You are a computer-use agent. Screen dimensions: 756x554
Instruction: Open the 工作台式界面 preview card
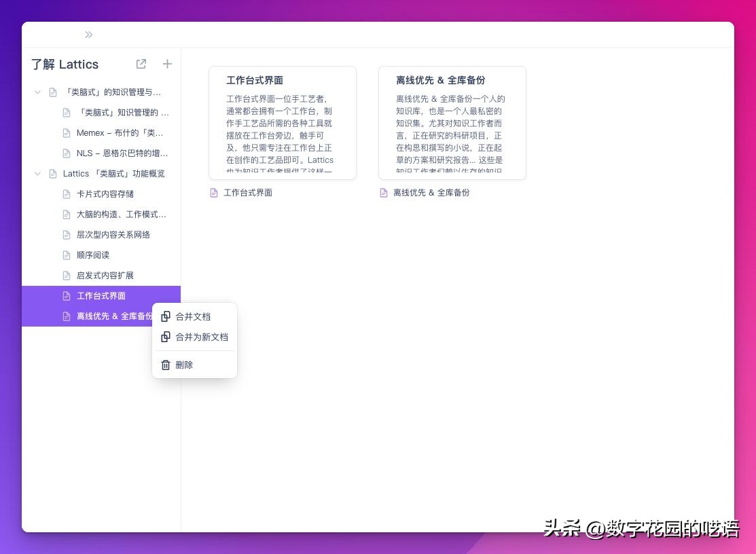(x=283, y=123)
